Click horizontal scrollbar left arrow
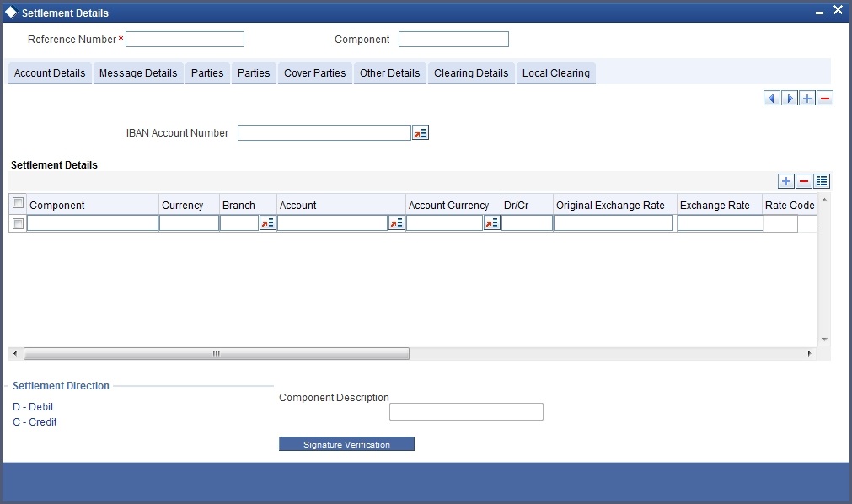This screenshot has height=504, width=852. tap(15, 353)
